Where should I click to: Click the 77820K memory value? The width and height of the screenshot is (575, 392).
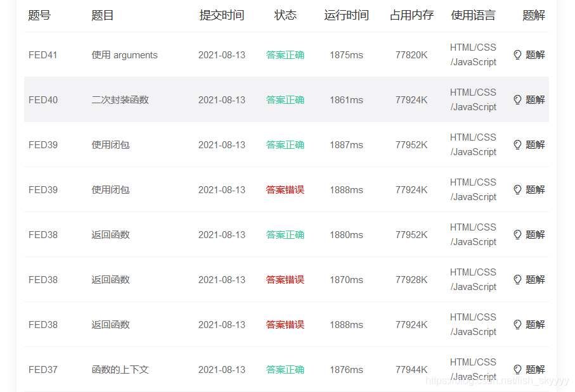411,55
